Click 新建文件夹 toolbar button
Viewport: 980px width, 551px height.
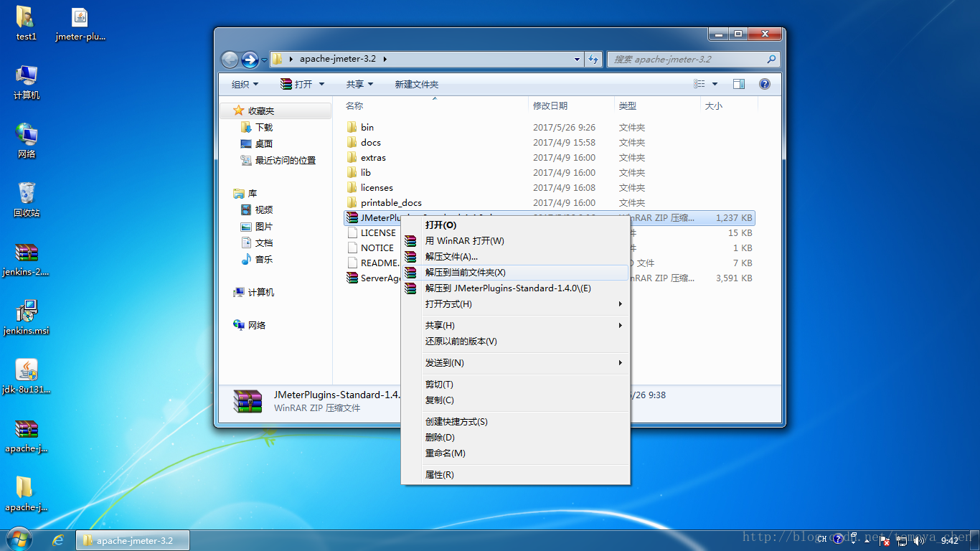point(416,84)
